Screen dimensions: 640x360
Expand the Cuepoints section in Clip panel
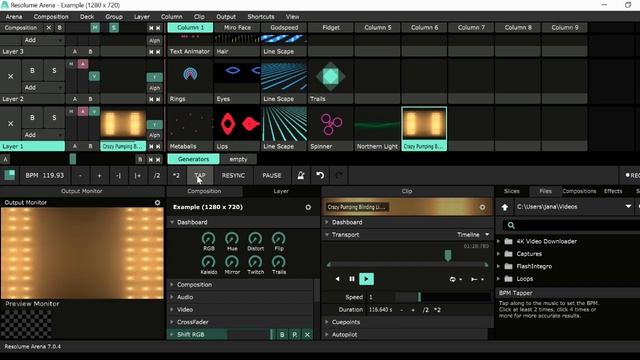click(327, 322)
